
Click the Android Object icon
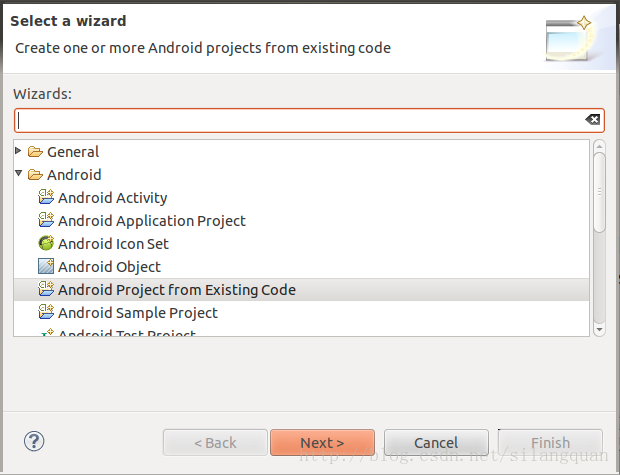point(46,266)
